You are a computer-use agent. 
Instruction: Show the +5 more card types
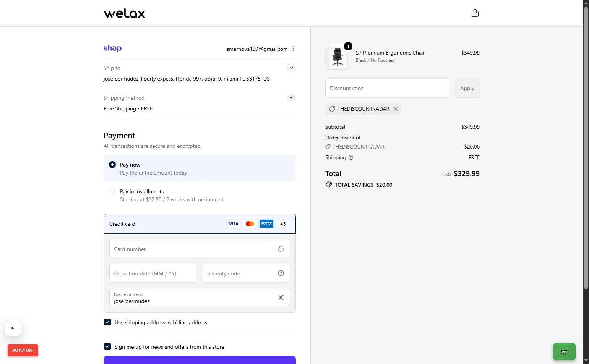(x=283, y=224)
